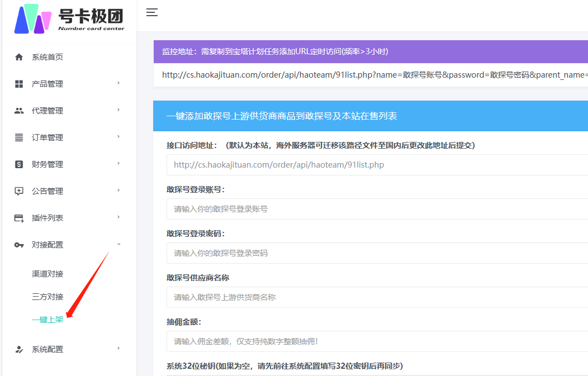Collapse the 对接配置 chevron arrow

tap(118, 244)
